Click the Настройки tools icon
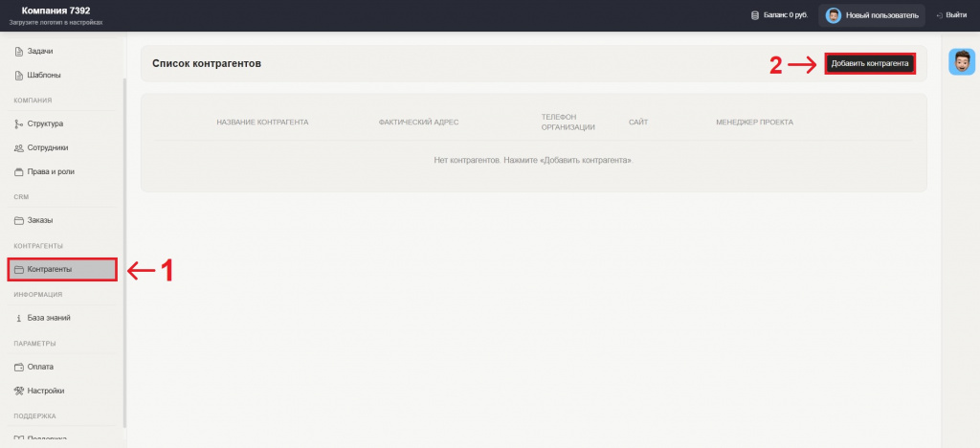 click(x=19, y=391)
